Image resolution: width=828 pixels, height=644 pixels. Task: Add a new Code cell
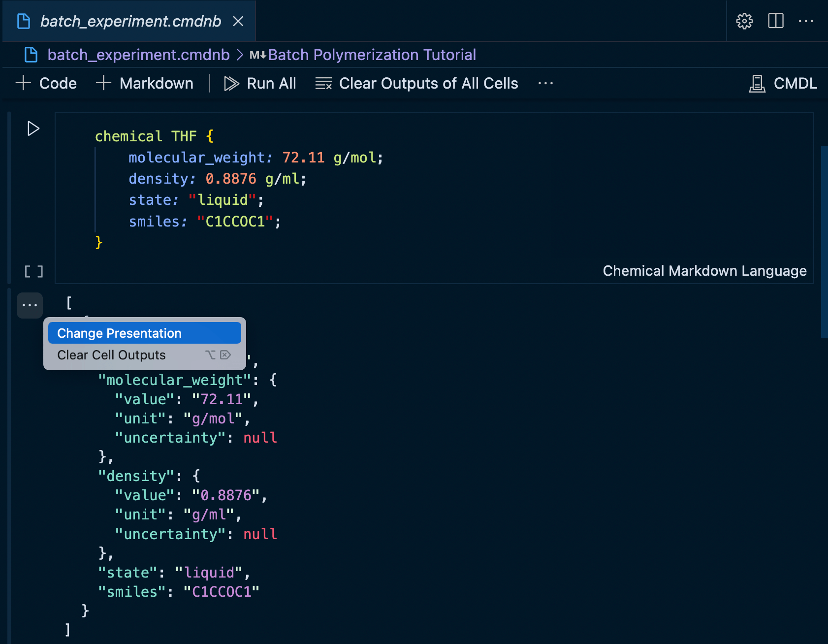point(47,83)
